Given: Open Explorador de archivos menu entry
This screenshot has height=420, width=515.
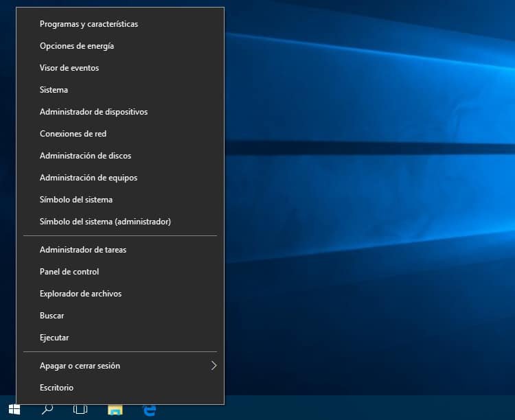Looking at the screenshot, I should [120, 294].
